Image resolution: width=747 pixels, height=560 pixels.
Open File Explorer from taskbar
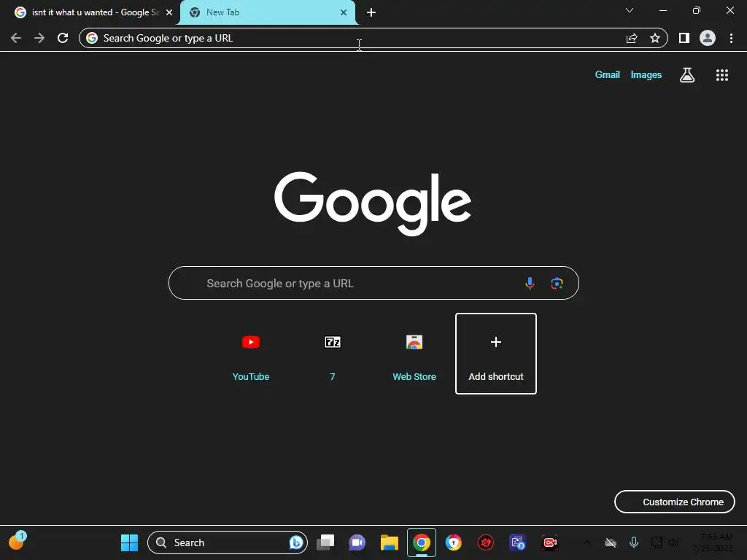point(390,542)
